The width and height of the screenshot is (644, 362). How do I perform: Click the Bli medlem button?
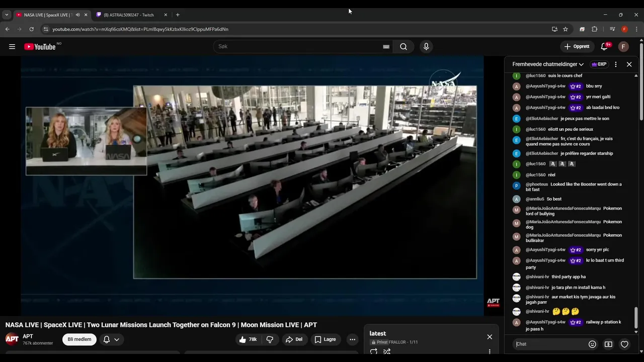(x=79, y=339)
